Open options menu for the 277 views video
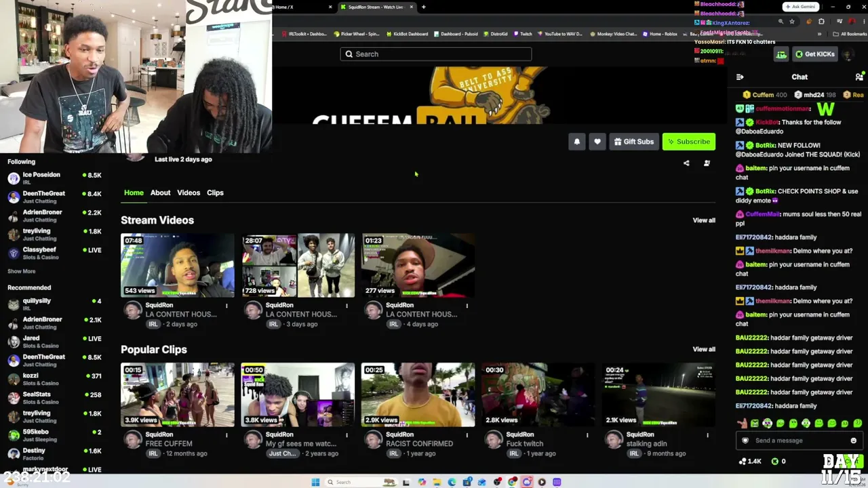Viewport: 868px width, 488px height. (467, 306)
